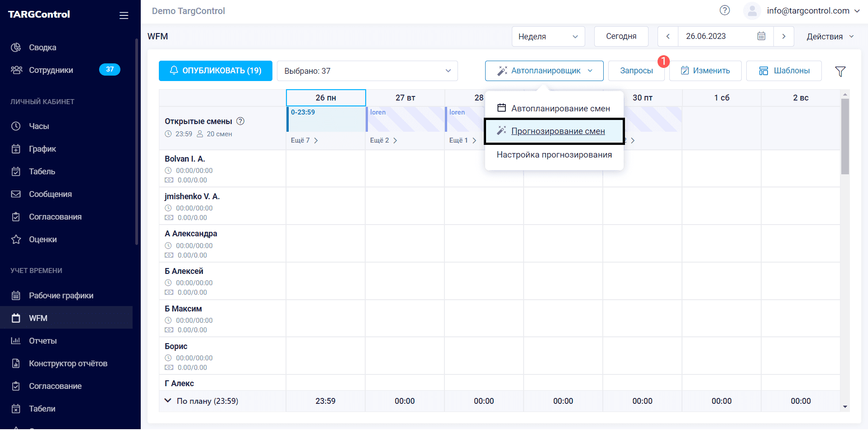Open Шаблоны templates button

coord(783,71)
